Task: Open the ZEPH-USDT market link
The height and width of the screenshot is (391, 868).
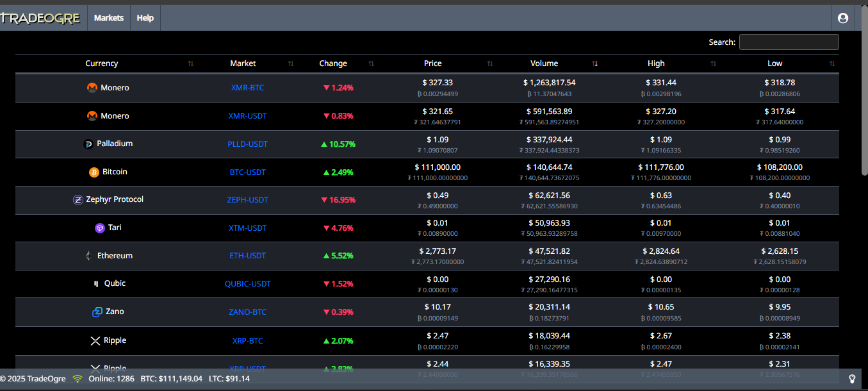Action: coord(247,200)
